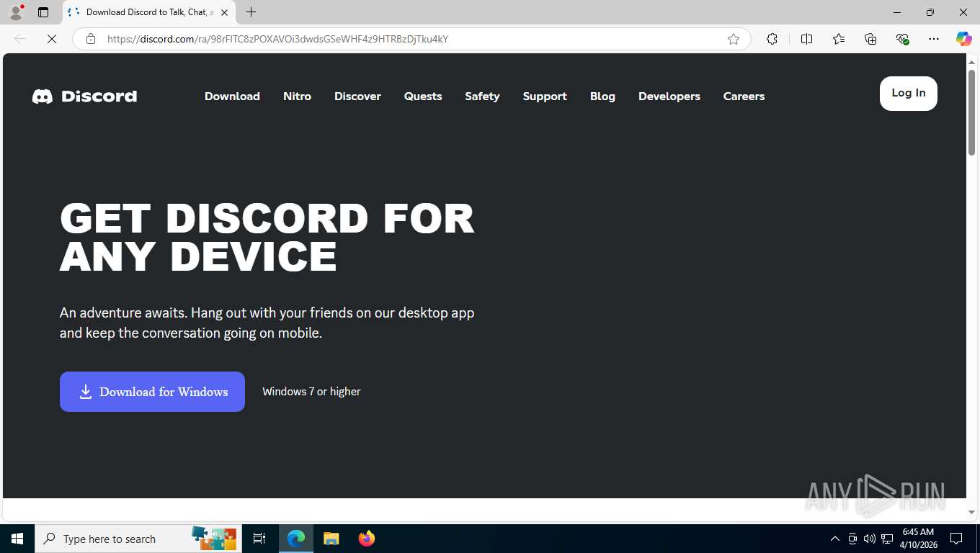Image resolution: width=980 pixels, height=553 pixels.
Task: Stop loading the page
Action: click(52, 39)
